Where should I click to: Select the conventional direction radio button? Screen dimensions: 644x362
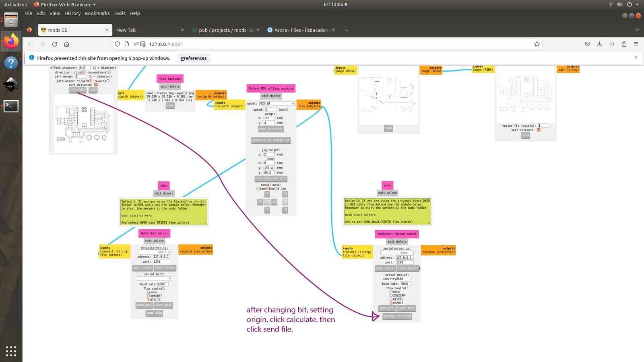coord(109,72)
